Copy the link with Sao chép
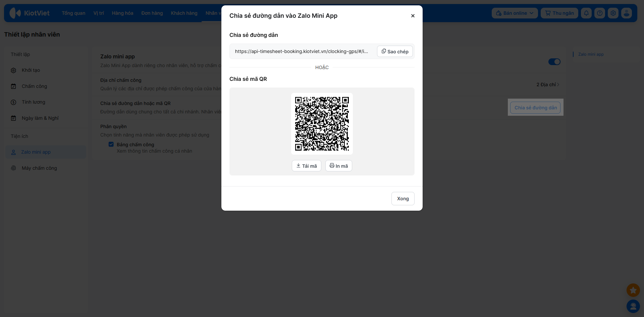Screen dimensions: 644x317 click(x=395, y=51)
